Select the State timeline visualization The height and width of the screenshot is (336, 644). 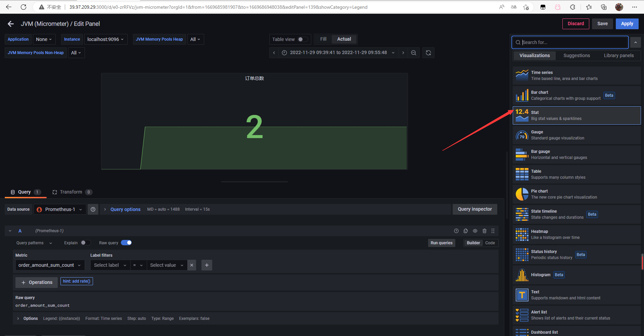(577, 214)
